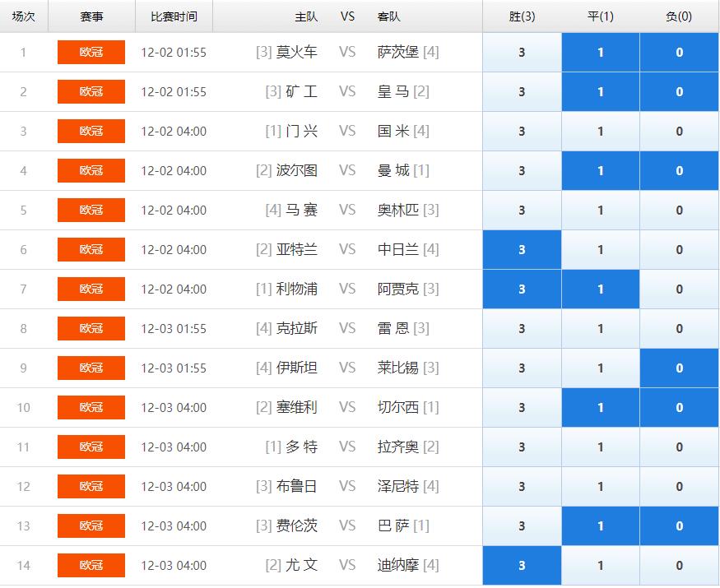Click the VS column header
Screen dimensions: 720x588
coord(347,16)
